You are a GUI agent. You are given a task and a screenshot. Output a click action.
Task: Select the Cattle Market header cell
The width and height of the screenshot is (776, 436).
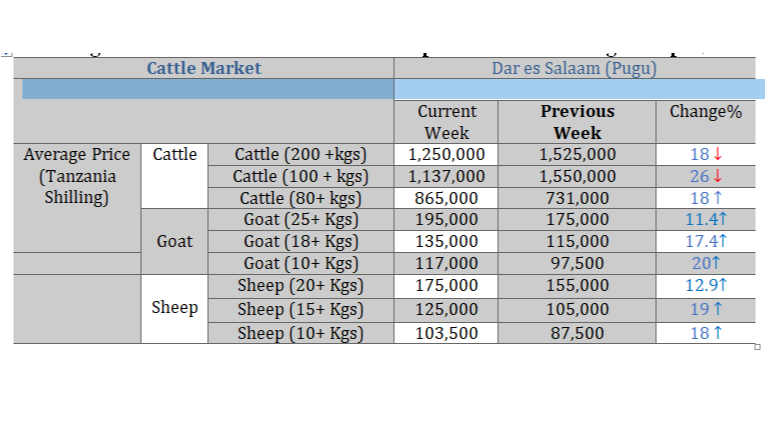203,68
